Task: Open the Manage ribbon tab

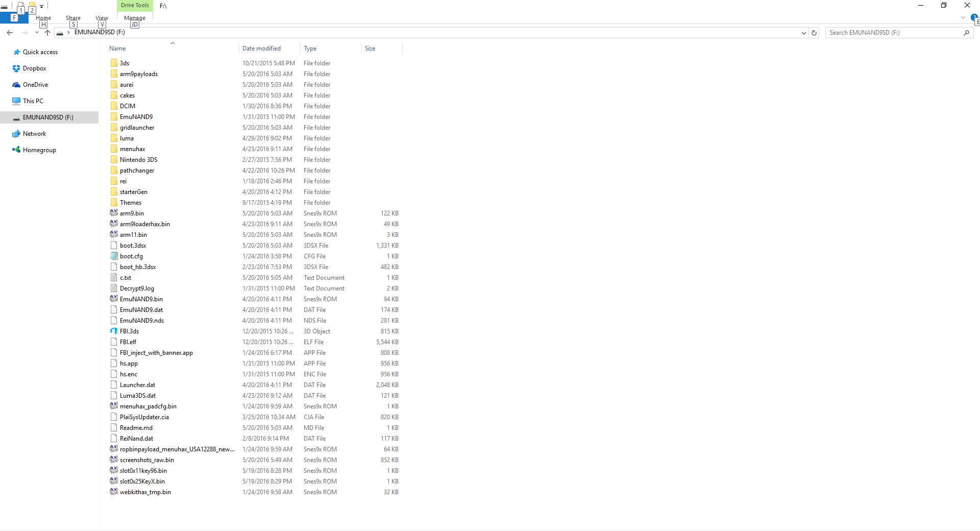Action: pyautogui.click(x=135, y=18)
